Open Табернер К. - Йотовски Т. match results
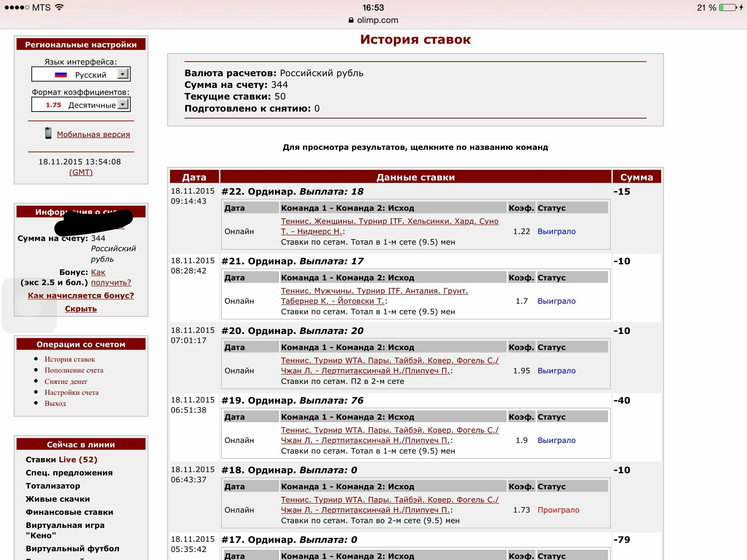Viewport: 747px width, 560px height. tap(374, 296)
